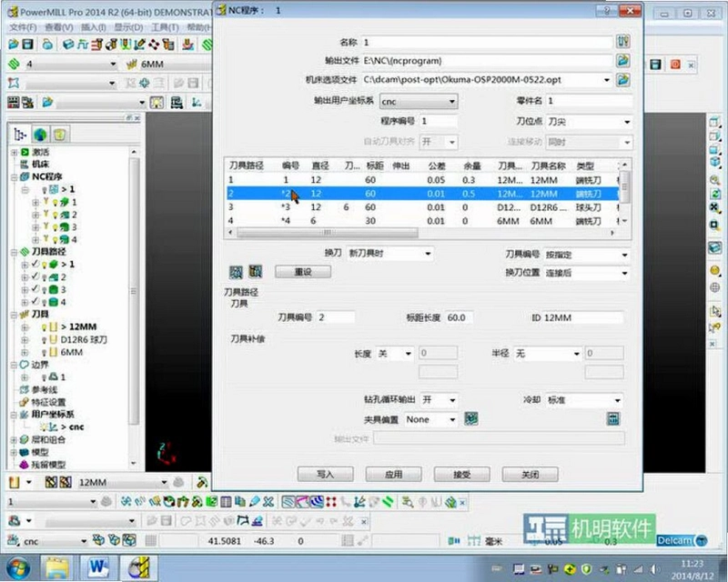Open the 工具(T) menu

point(165,27)
